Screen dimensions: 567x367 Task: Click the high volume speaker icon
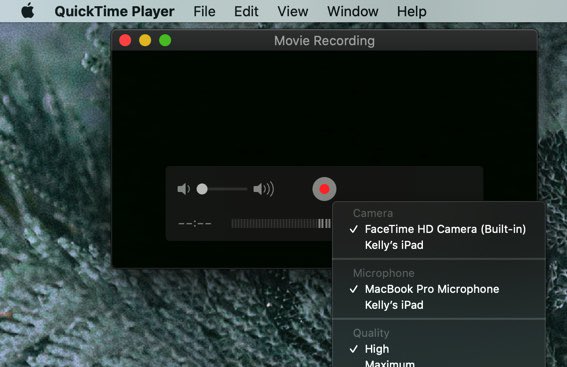coord(264,189)
